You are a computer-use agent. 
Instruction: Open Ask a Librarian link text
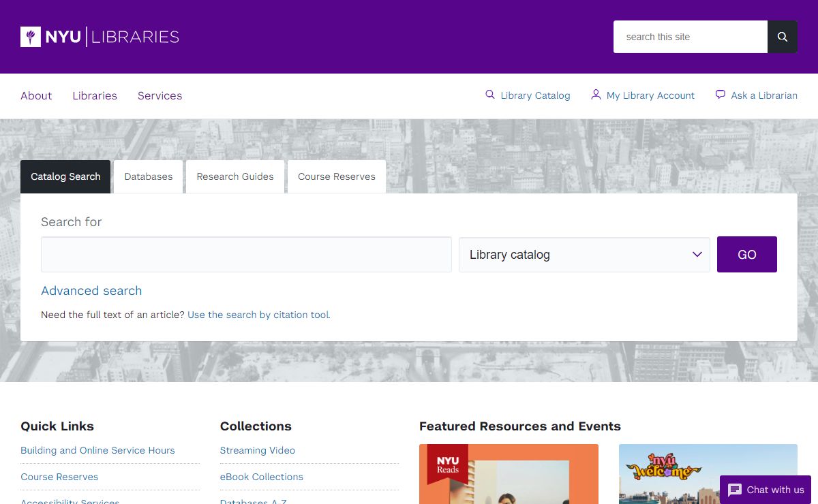764,95
